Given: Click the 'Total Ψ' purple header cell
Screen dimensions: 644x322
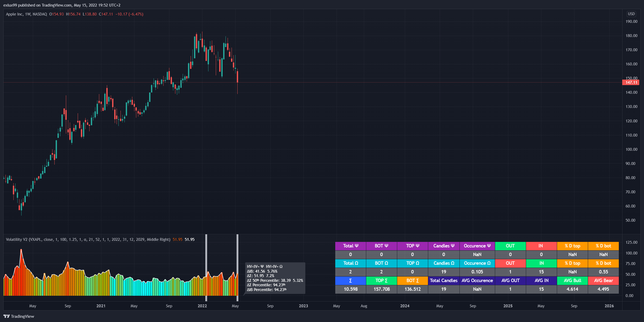Looking at the screenshot, I should [x=350, y=246].
